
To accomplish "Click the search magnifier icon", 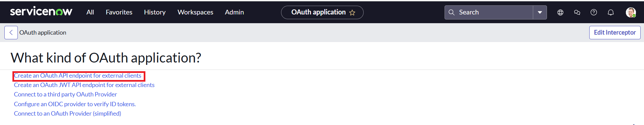I will coord(452,12).
